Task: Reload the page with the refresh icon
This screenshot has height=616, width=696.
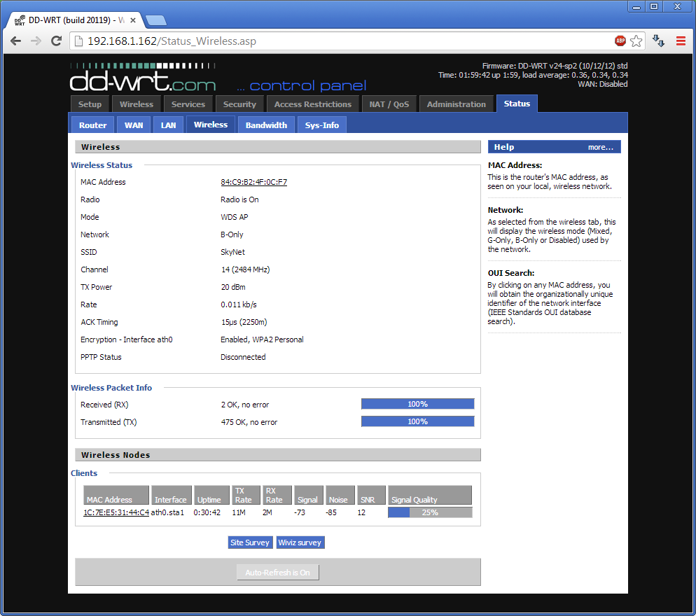Action: [x=57, y=41]
